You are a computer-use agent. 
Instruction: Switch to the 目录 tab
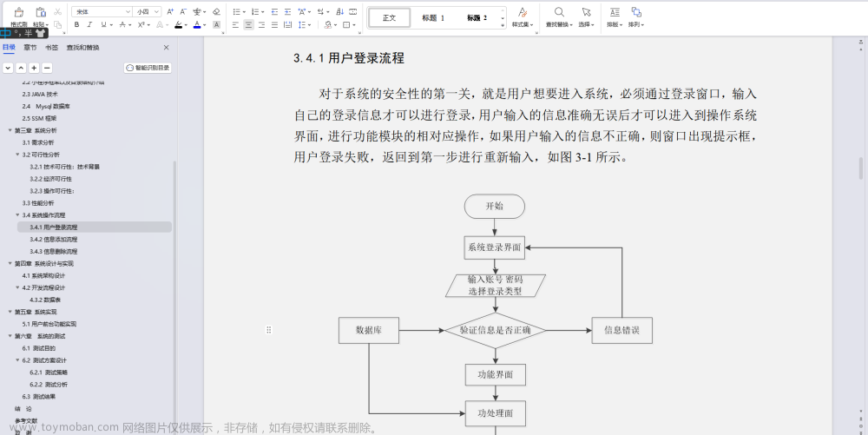pyautogui.click(x=9, y=48)
